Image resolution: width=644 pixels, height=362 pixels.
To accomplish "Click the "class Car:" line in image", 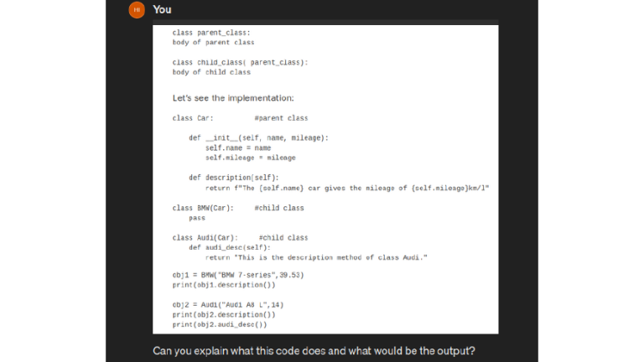I will (193, 118).
